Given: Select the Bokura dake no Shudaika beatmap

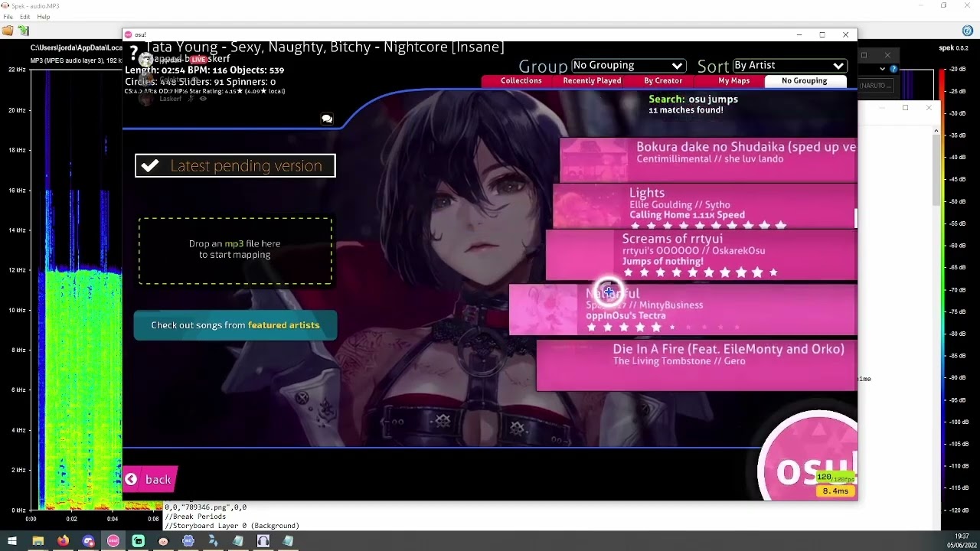Looking at the screenshot, I should pyautogui.click(x=708, y=160).
